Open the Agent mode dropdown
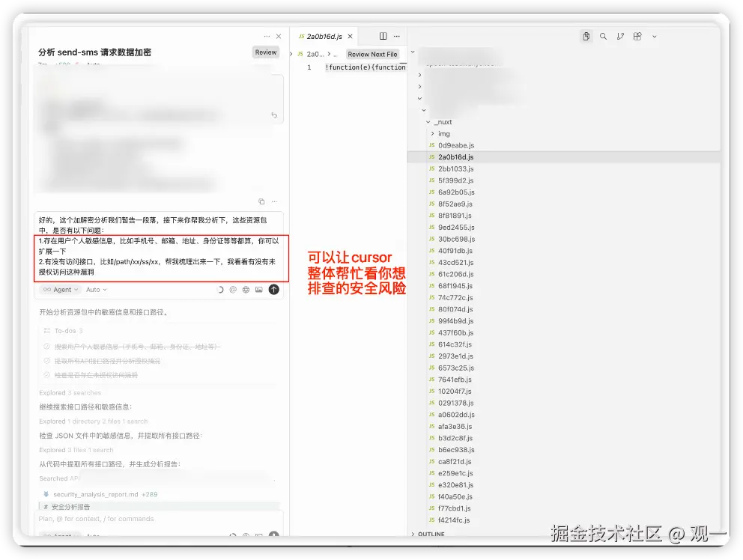 [60, 290]
